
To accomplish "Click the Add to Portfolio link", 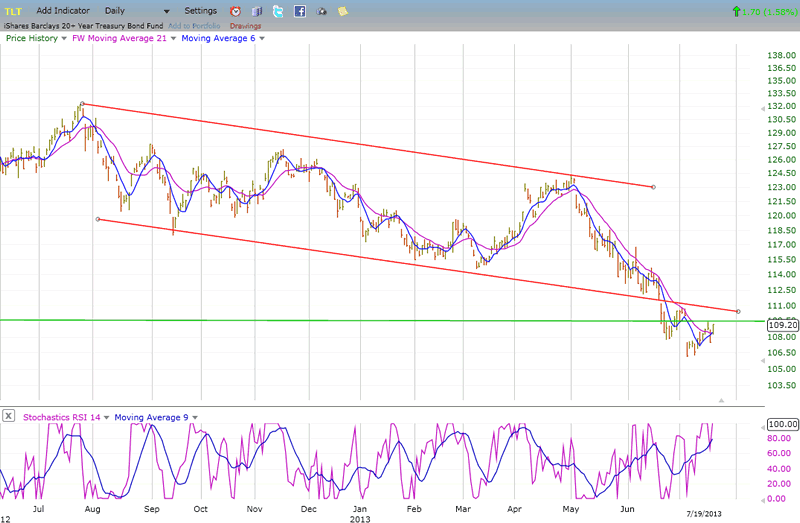I will point(194,25).
